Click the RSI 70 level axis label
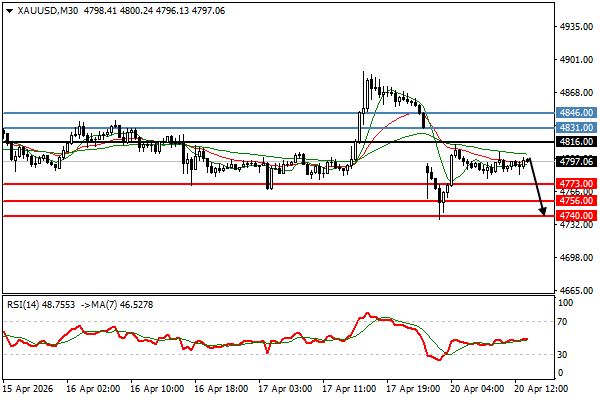 565,322
